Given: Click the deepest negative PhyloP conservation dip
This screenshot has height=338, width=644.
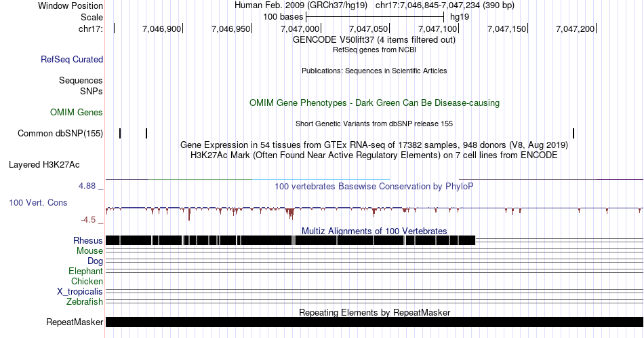Looking at the screenshot, I should pos(189,214).
